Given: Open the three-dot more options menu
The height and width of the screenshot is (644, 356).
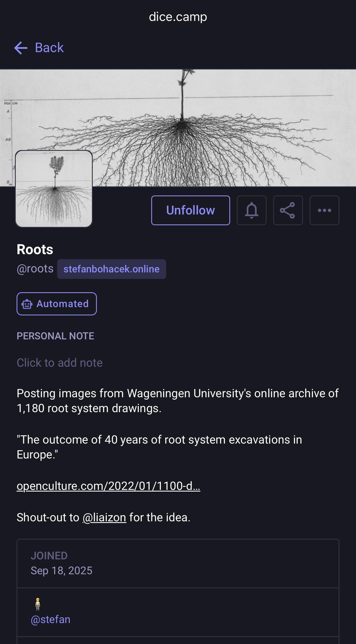Looking at the screenshot, I should click(x=324, y=210).
